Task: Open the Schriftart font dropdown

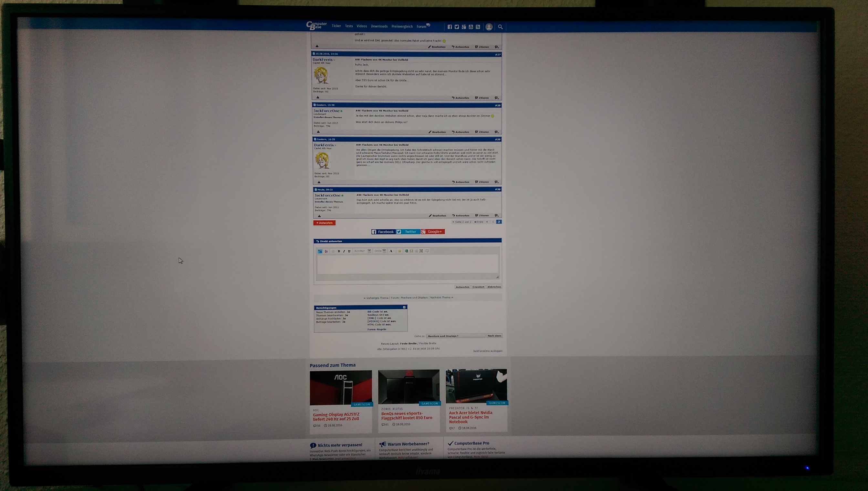Action: click(369, 251)
